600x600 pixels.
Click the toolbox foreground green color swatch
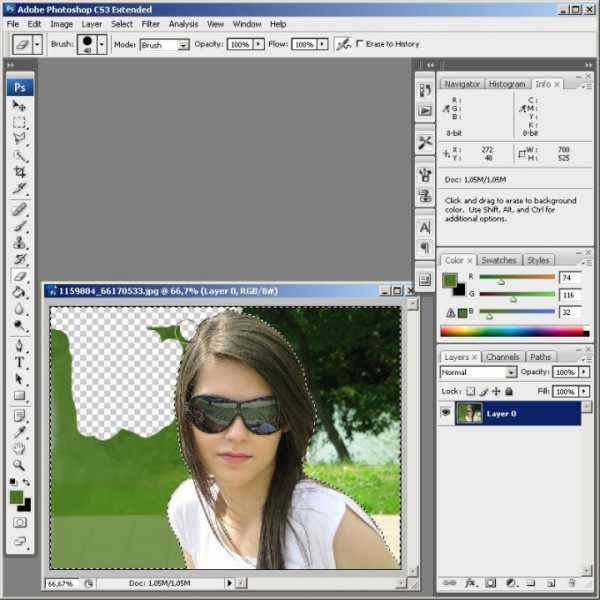click(x=16, y=497)
